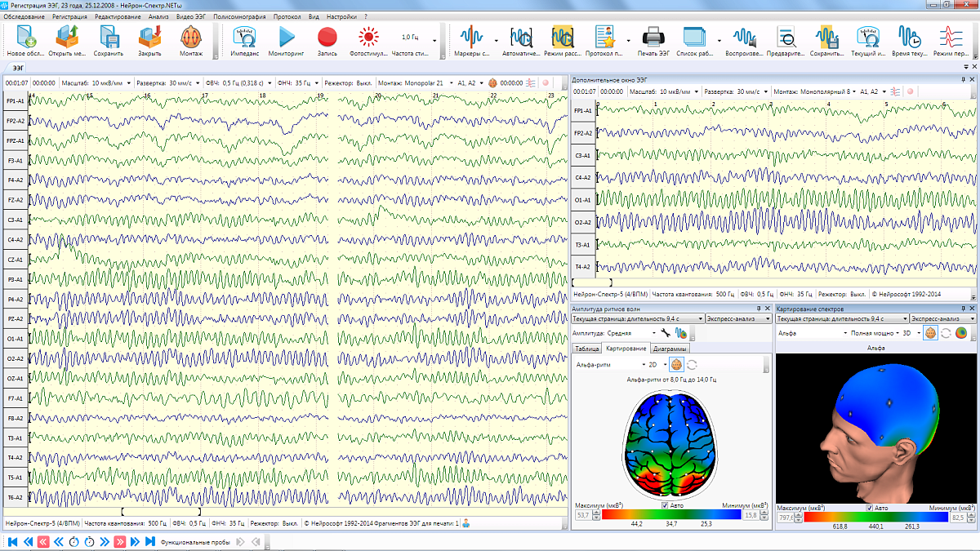
Task: Switch to the Таблица tab
Action: click(587, 349)
